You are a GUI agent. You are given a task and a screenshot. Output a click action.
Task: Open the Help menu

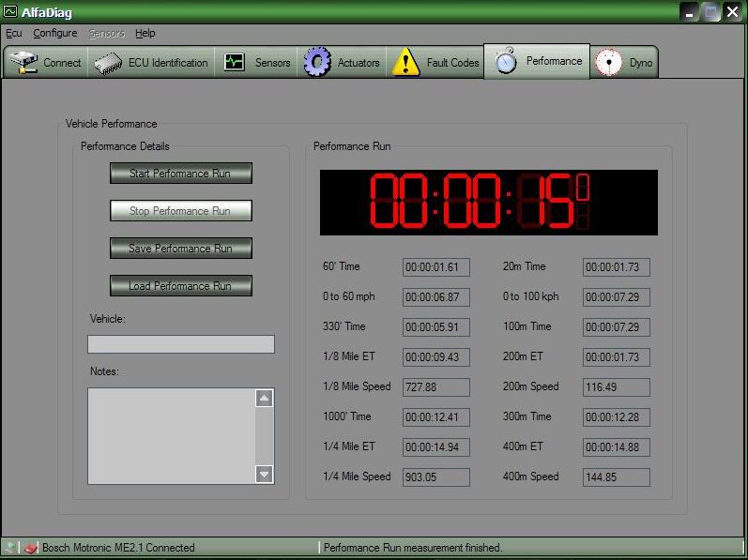145,33
